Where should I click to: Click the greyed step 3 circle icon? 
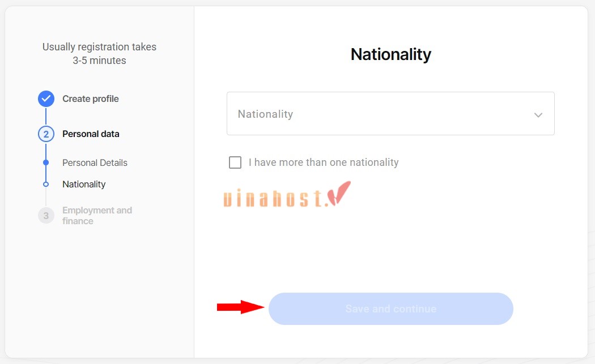pos(46,216)
